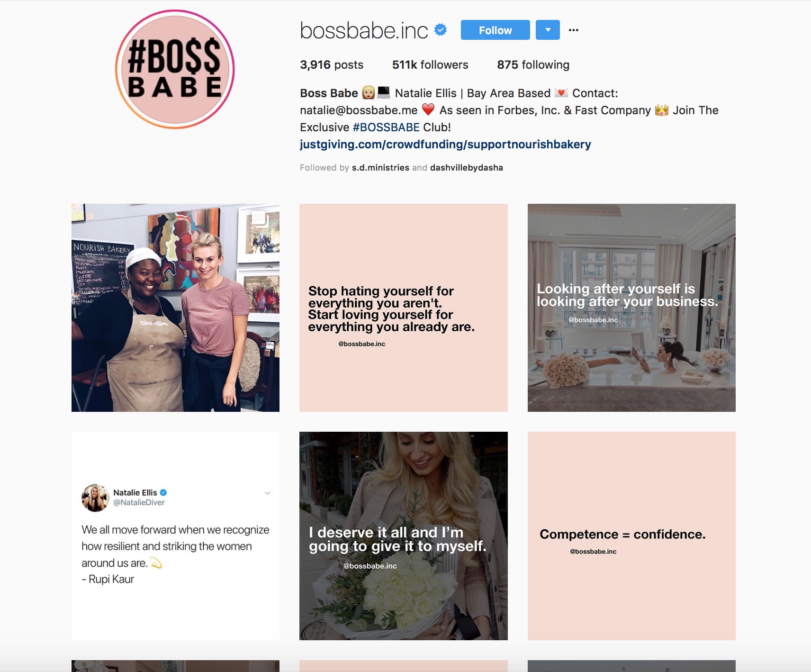Open follower dashvillebydasha profile
Image resolution: width=811 pixels, height=672 pixels.
[467, 168]
